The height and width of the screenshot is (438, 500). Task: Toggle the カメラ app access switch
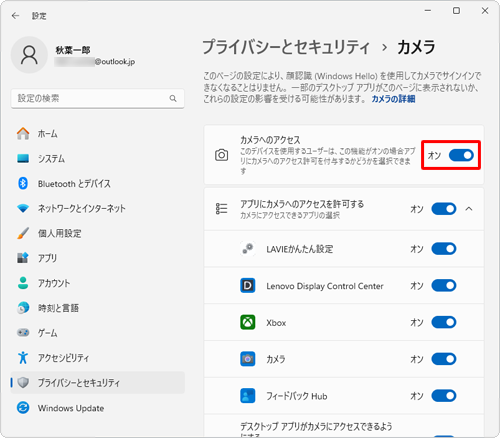[x=444, y=359]
